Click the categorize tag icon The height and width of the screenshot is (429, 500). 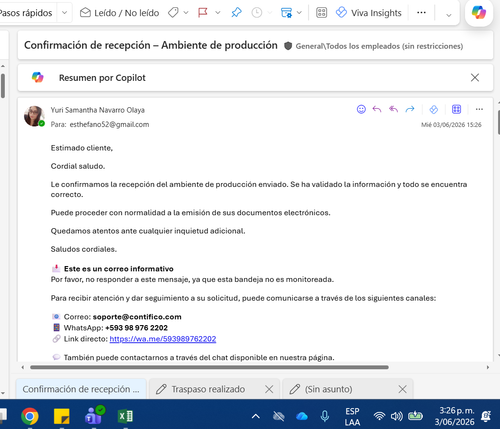173,13
